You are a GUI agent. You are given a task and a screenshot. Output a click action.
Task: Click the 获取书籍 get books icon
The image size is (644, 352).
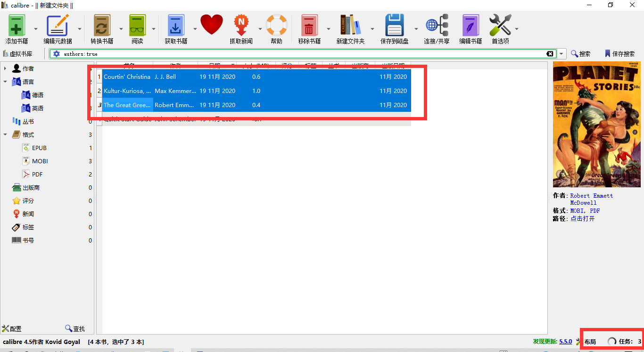tap(175, 25)
